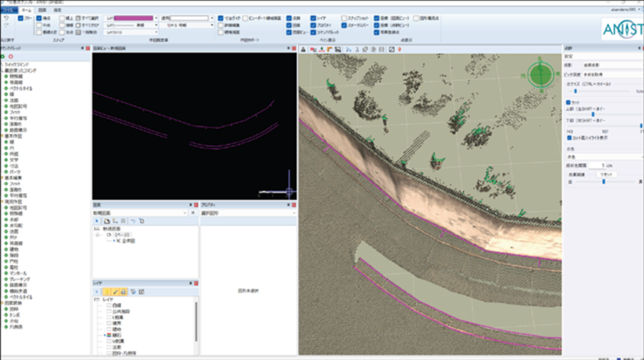The width and height of the screenshot is (644, 360).
Task: Adjust the 点サイズ slider handle
Action: [x=575, y=91]
